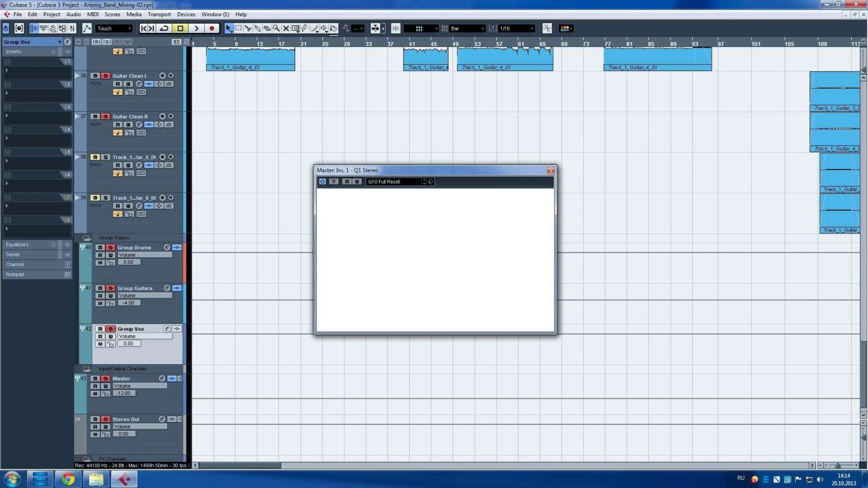Open grid type dropdown showing Bar
The width and height of the screenshot is (868, 488).
pyautogui.click(x=468, y=28)
